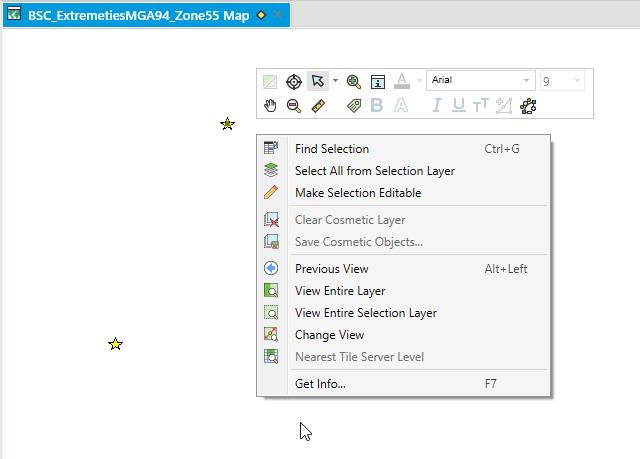This screenshot has width=640, height=459.
Task: Toggle Underline text formatting
Action: [459, 105]
